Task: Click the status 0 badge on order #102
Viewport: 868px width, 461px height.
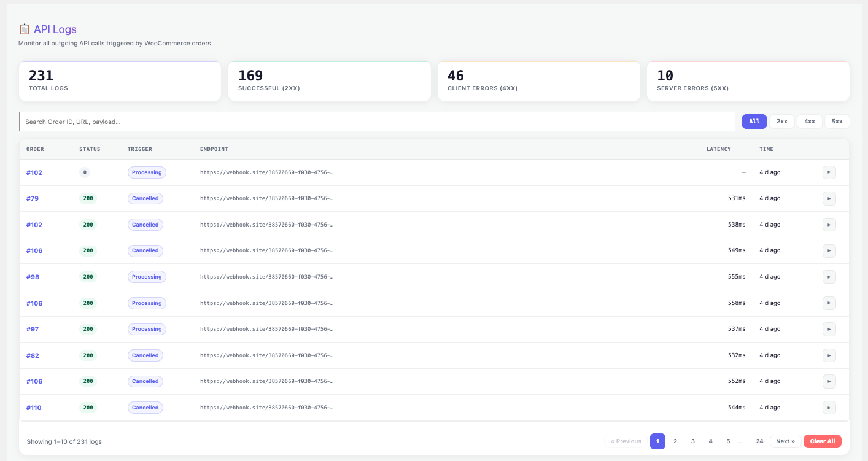Action: point(85,172)
